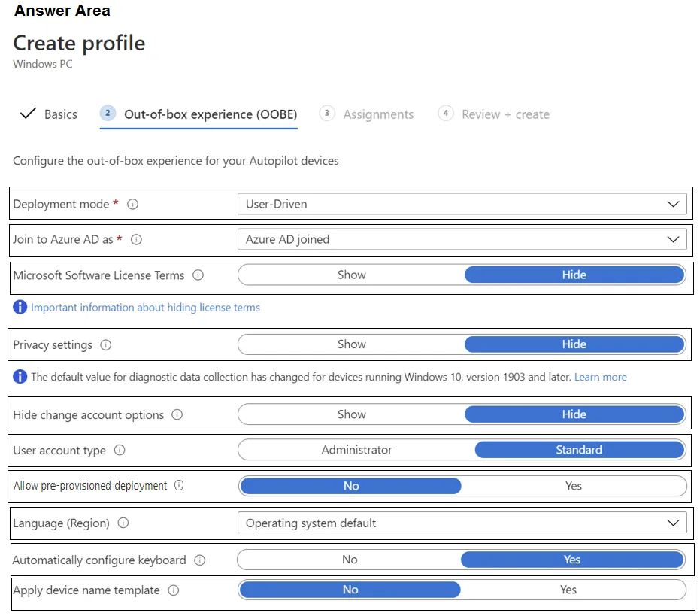Open the Learn more link
This screenshot has width=700, height=616.
[x=601, y=377]
